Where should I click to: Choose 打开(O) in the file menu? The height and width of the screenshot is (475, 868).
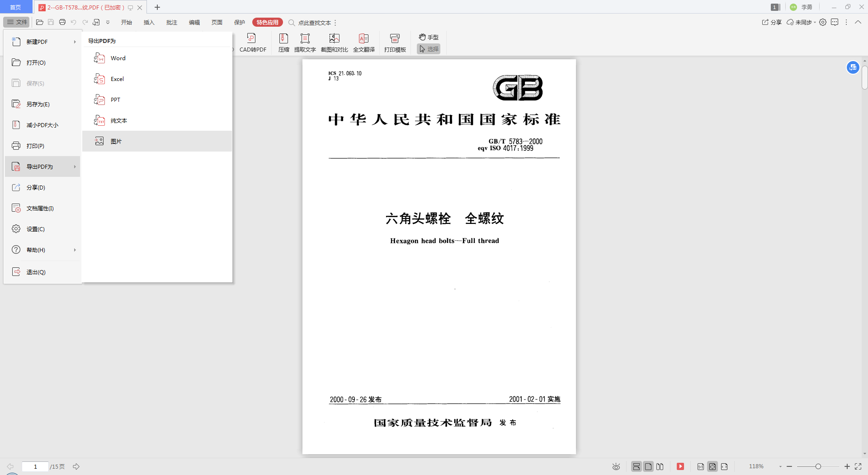(43, 62)
